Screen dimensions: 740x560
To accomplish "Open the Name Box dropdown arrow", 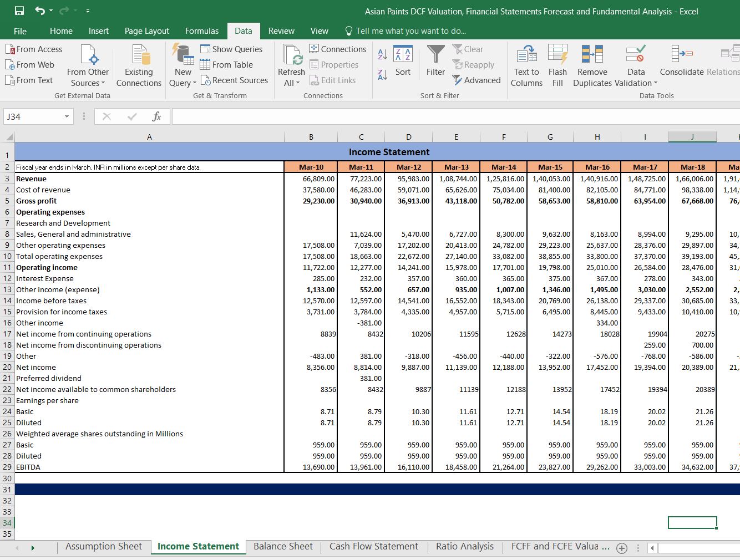I will [67, 116].
